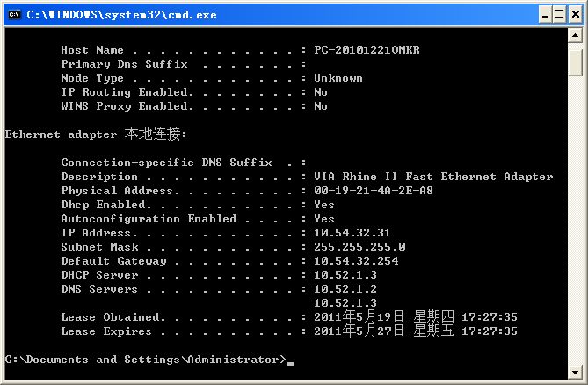Image resolution: width=588 pixels, height=385 pixels.
Task: Click the scrollbar down arrow
Action: tap(576, 374)
